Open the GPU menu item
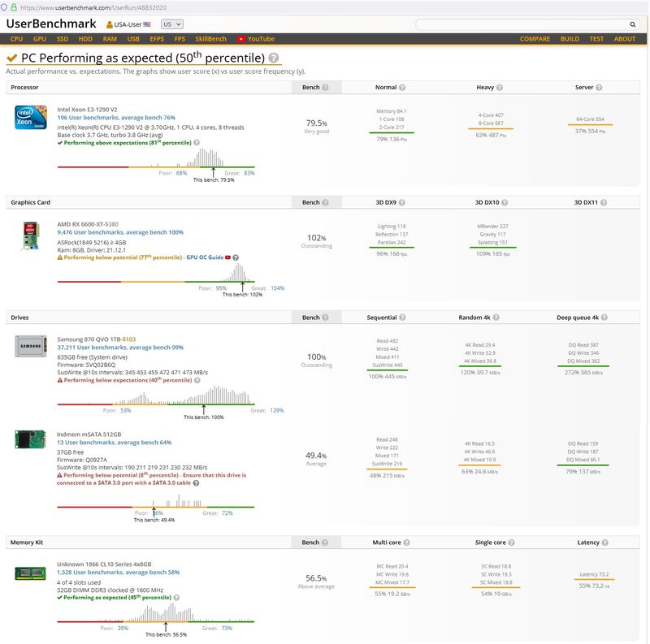 pos(40,39)
